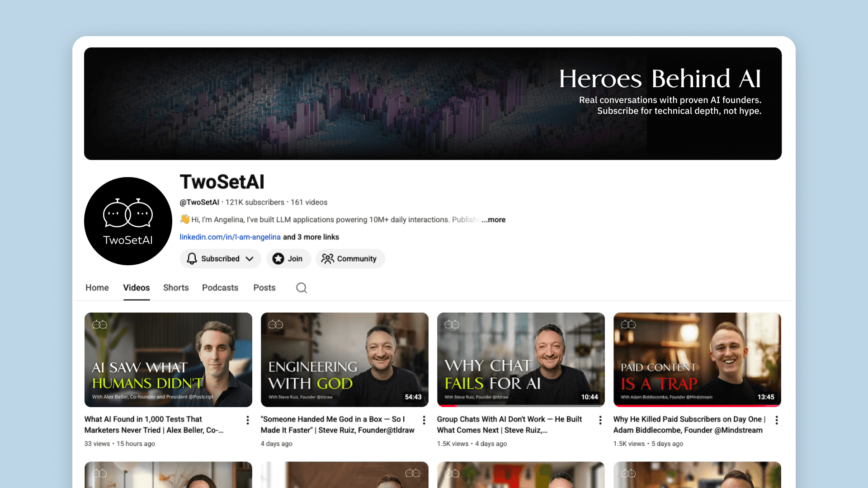
Task: Expand "and 3 more links" list
Action: pyautogui.click(x=311, y=237)
